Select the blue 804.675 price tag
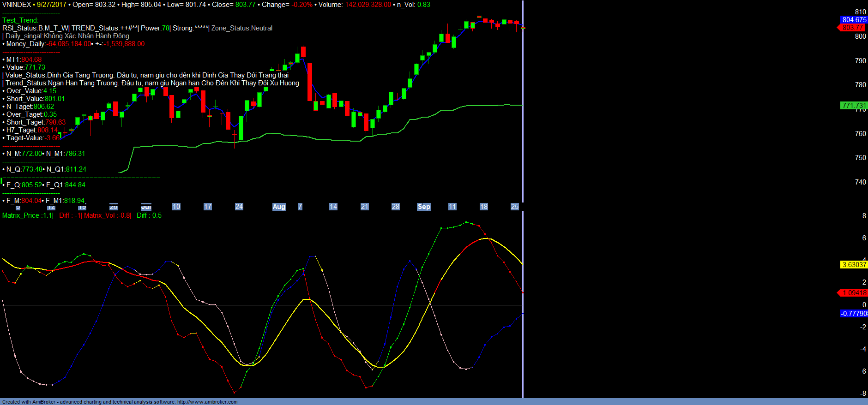 click(x=854, y=20)
